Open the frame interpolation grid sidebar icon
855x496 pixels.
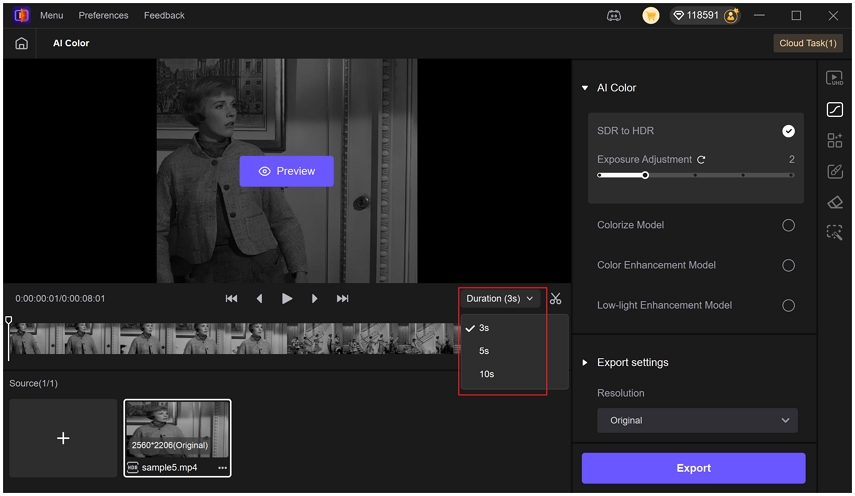pyautogui.click(x=834, y=141)
